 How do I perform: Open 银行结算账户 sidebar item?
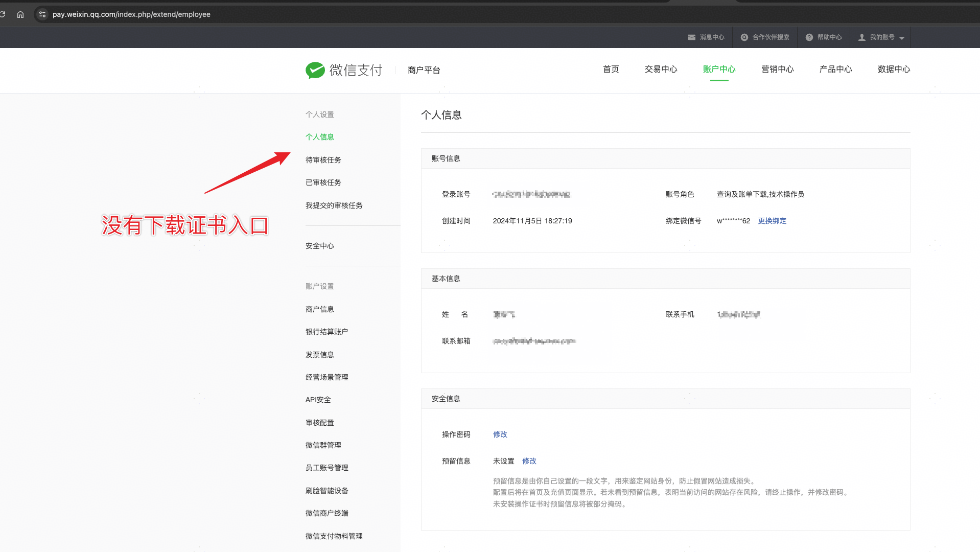pos(327,332)
